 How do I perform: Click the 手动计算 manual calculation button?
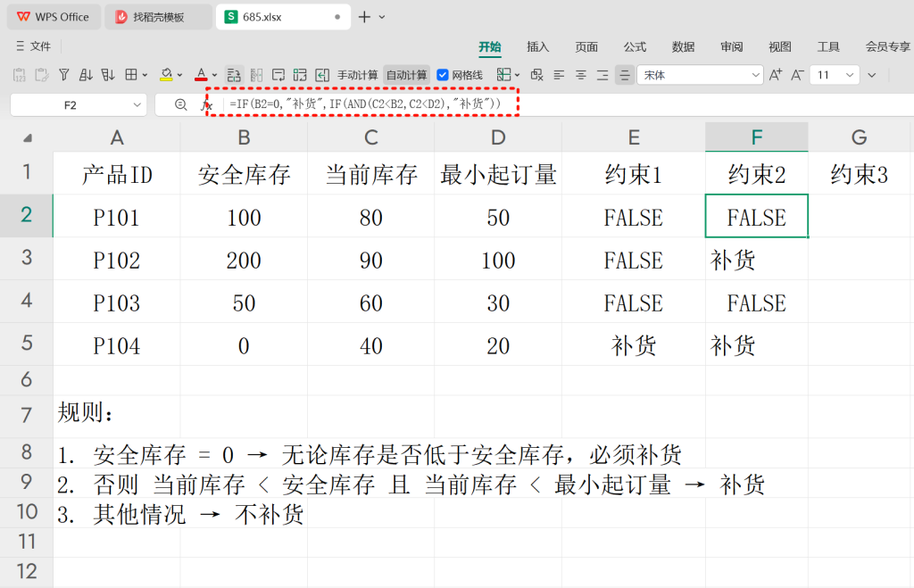coord(357,75)
